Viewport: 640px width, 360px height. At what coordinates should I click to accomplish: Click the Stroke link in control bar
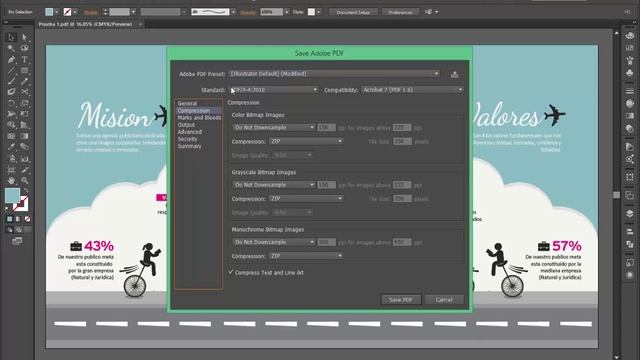point(91,12)
